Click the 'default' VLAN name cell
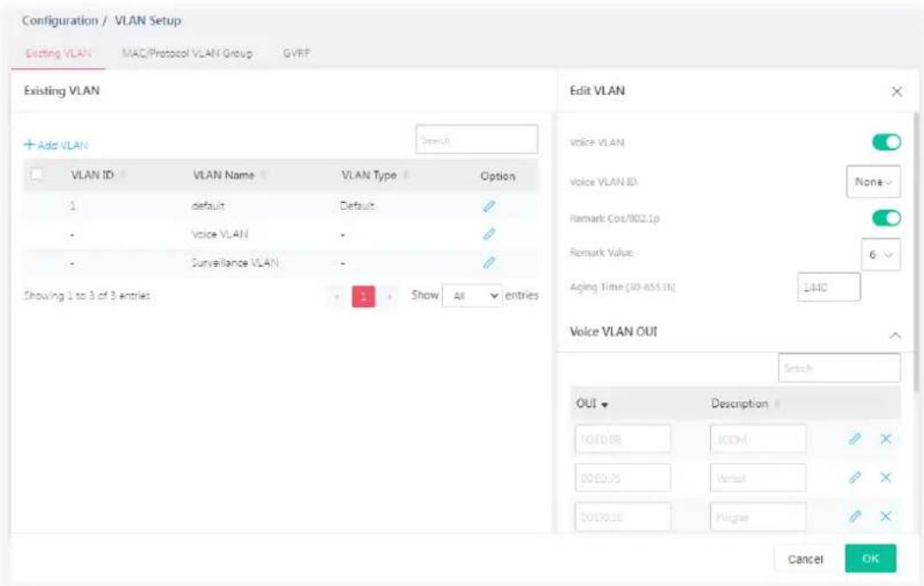 208,205
